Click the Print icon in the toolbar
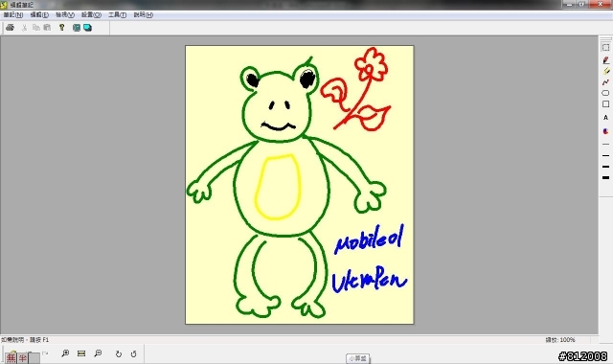 (11, 28)
